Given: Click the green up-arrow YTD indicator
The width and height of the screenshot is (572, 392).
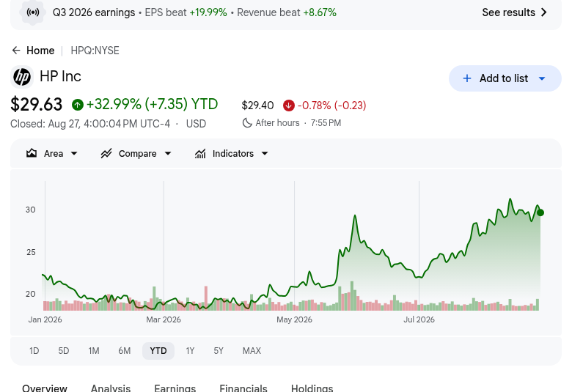Looking at the screenshot, I should point(77,105).
